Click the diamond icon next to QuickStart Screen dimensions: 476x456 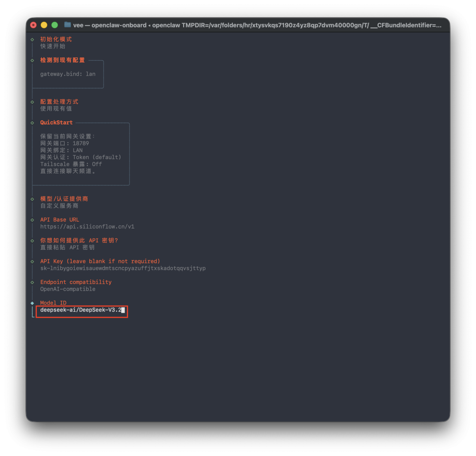(33, 122)
